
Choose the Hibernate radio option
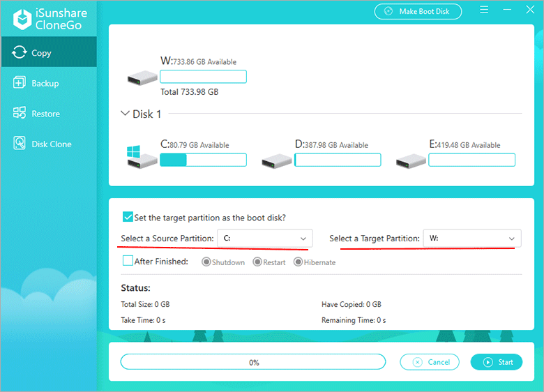click(298, 262)
